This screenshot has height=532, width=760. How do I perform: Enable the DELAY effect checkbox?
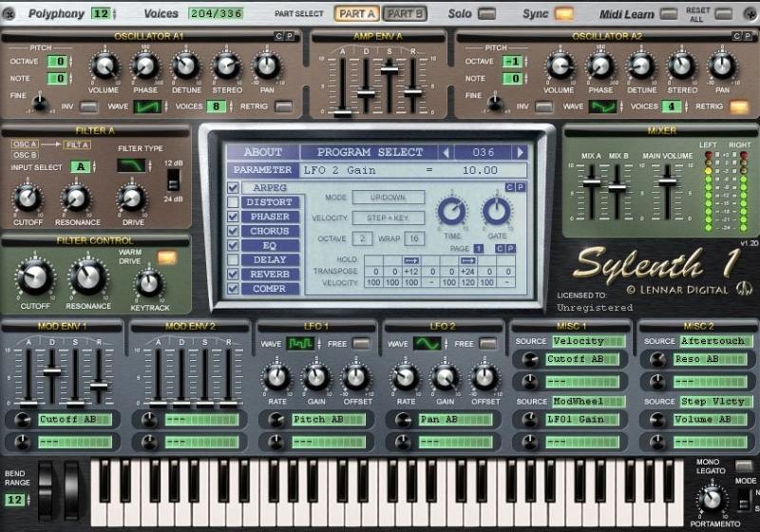pyautogui.click(x=234, y=259)
